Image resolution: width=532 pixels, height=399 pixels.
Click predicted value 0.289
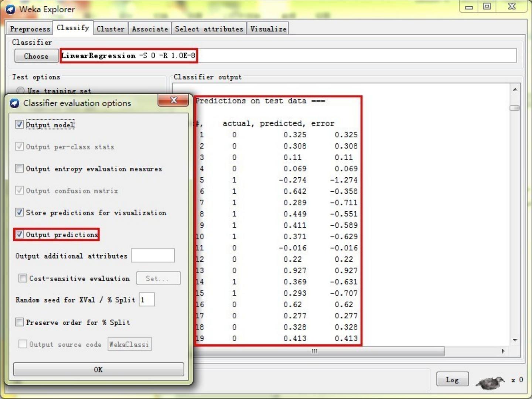pos(295,202)
